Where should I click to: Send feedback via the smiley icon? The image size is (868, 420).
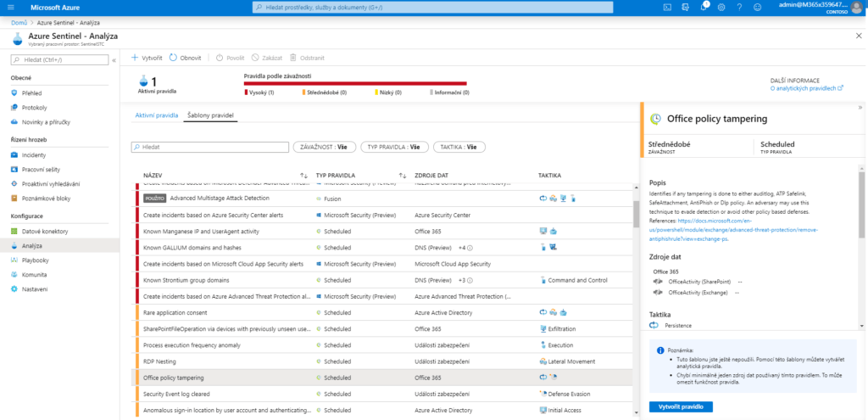click(x=757, y=7)
